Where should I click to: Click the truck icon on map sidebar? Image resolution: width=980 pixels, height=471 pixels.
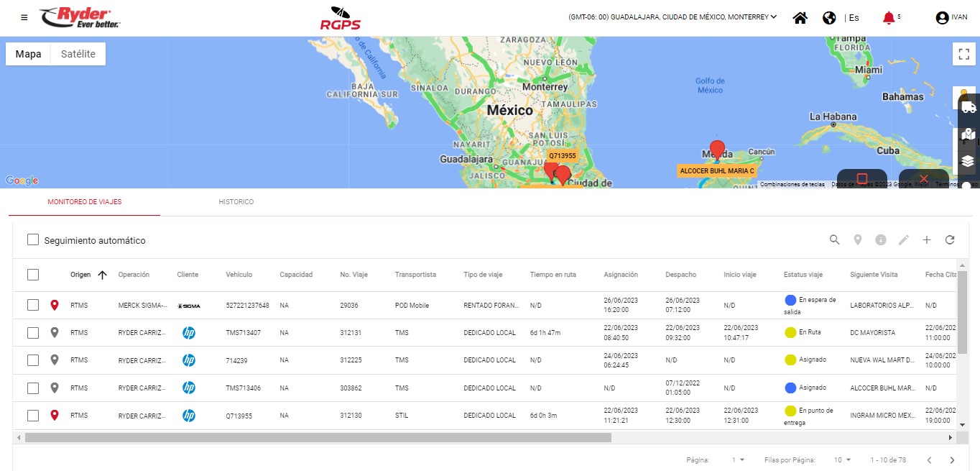(968, 107)
